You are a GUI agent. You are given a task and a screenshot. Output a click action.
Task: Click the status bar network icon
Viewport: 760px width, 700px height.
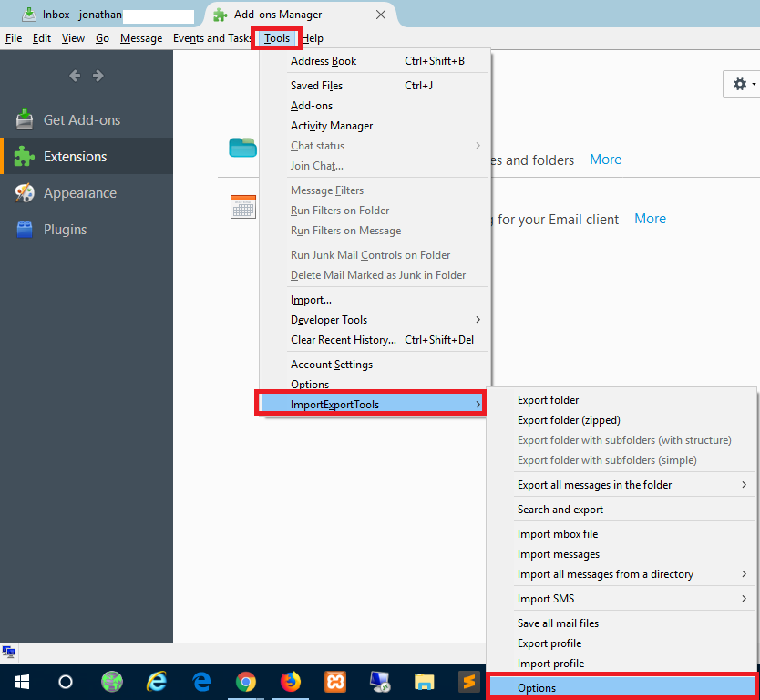(8, 652)
